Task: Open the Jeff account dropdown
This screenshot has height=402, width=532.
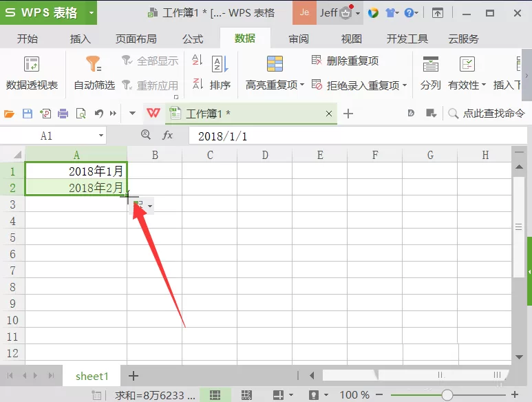Action: pyautogui.click(x=358, y=14)
